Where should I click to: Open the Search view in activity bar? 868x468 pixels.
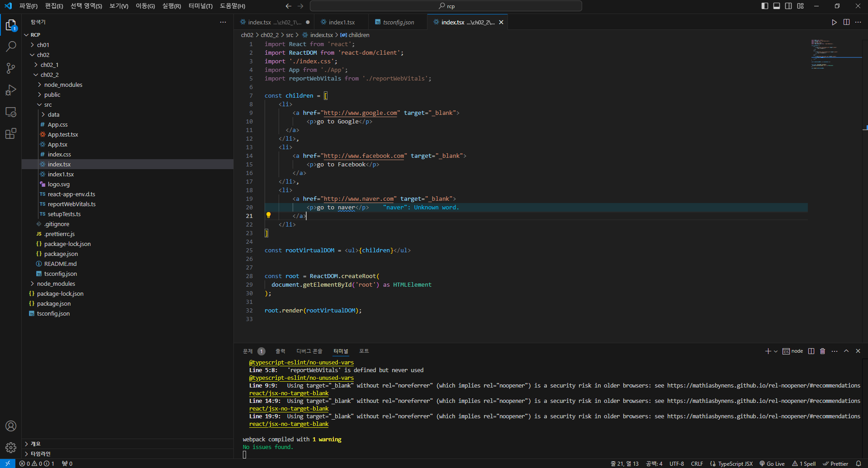(x=11, y=47)
